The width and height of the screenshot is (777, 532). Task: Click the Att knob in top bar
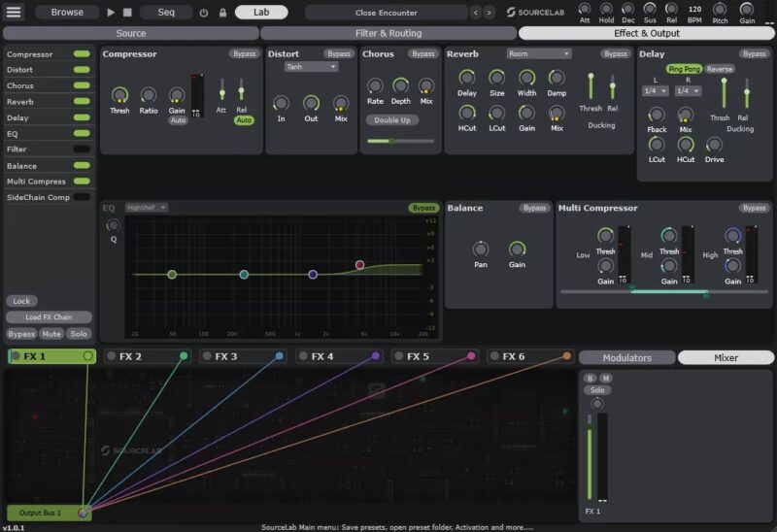click(x=585, y=9)
